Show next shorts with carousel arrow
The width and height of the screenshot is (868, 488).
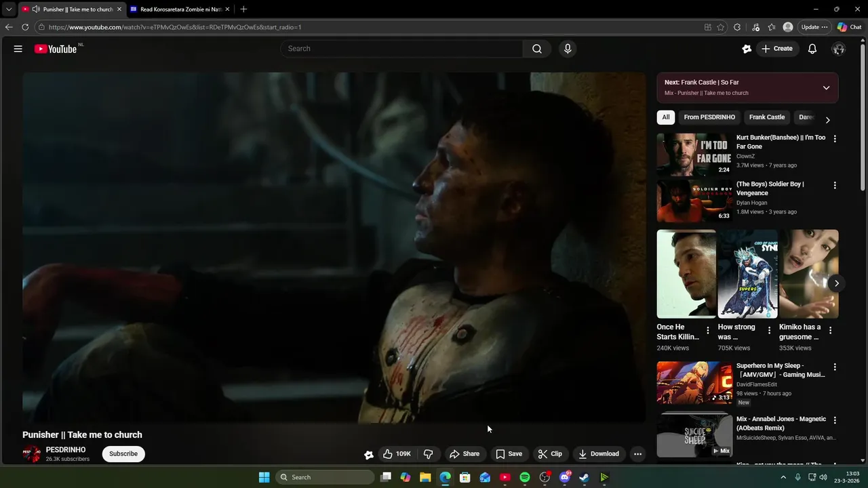click(837, 284)
